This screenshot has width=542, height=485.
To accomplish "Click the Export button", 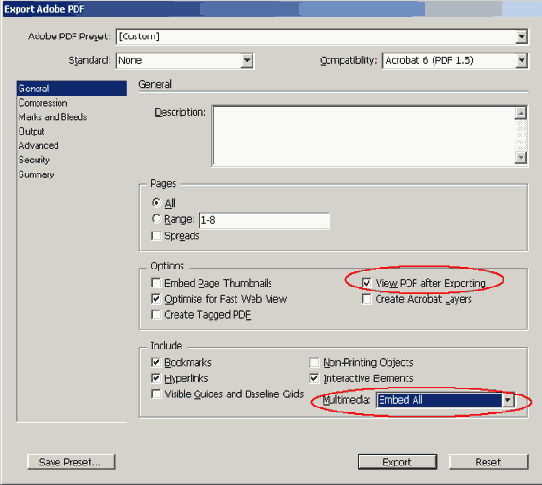I will [397, 462].
